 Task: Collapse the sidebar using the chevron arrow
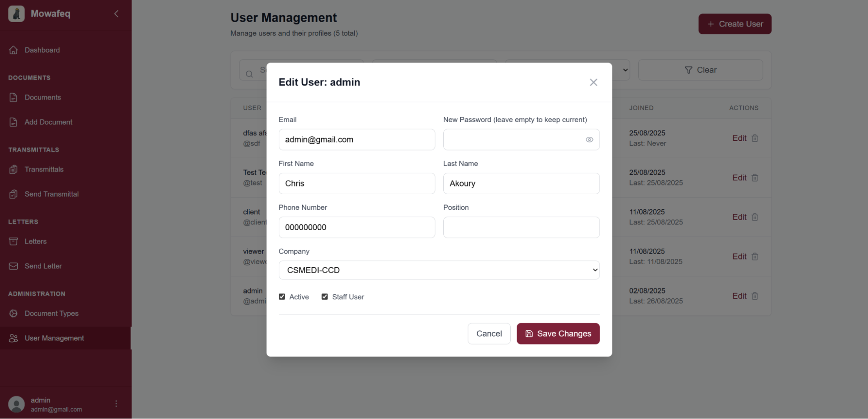point(116,13)
